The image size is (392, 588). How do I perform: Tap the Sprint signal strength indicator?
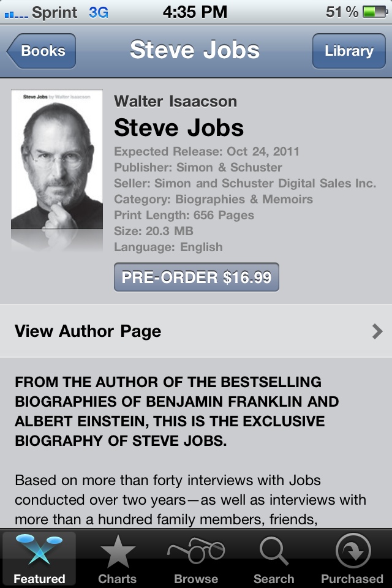[x=16, y=12]
